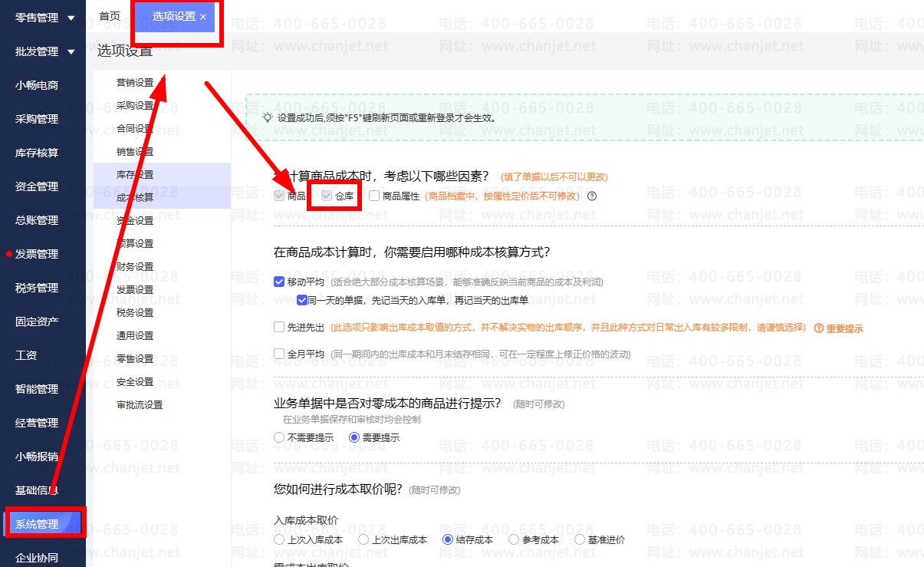
Task: Click the help question mark icon after 商品属性
Action: point(592,196)
